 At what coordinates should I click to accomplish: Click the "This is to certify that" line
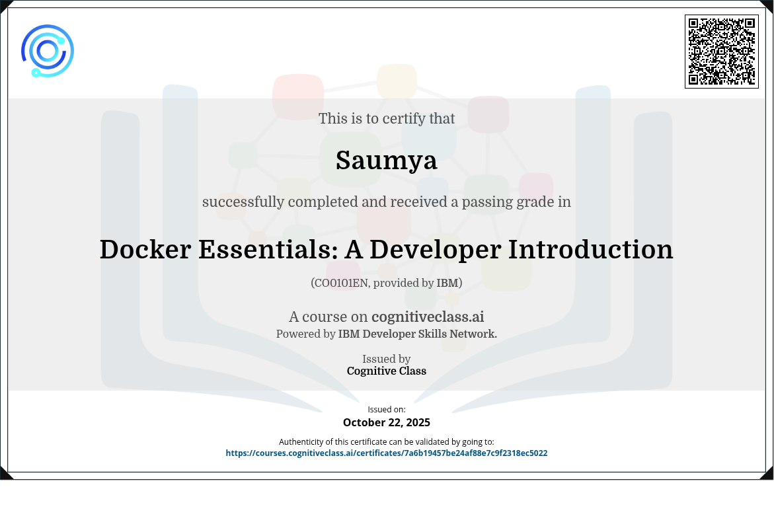pos(387,118)
